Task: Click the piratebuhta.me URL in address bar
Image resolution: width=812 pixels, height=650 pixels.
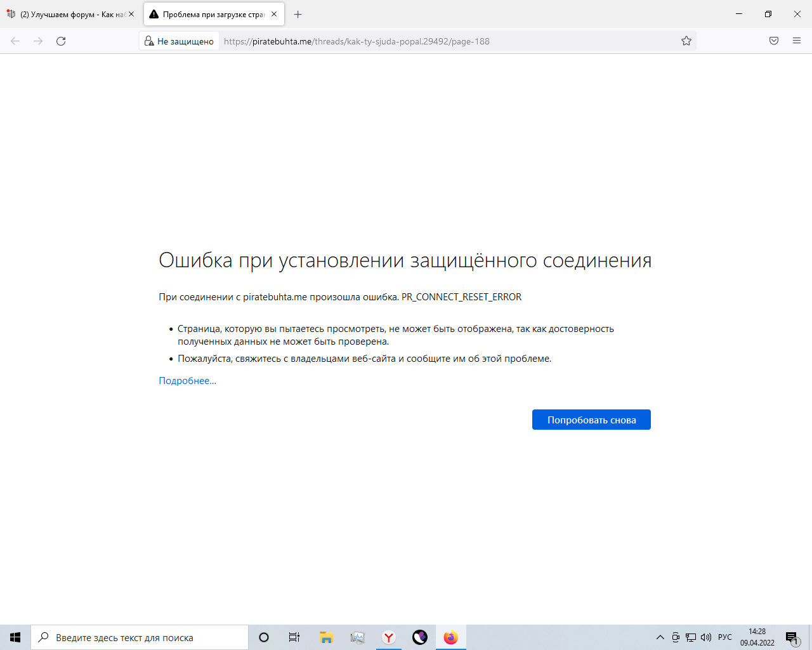Action: click(x=357, y=41)
